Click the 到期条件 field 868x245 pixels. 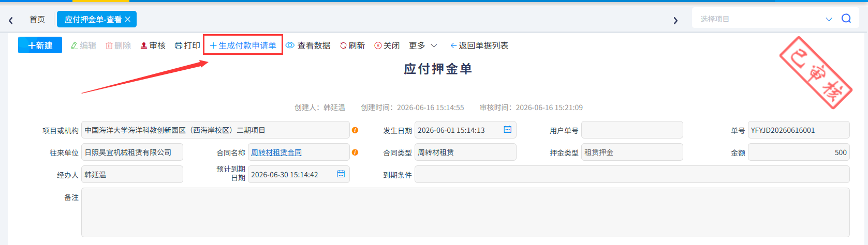632,175
